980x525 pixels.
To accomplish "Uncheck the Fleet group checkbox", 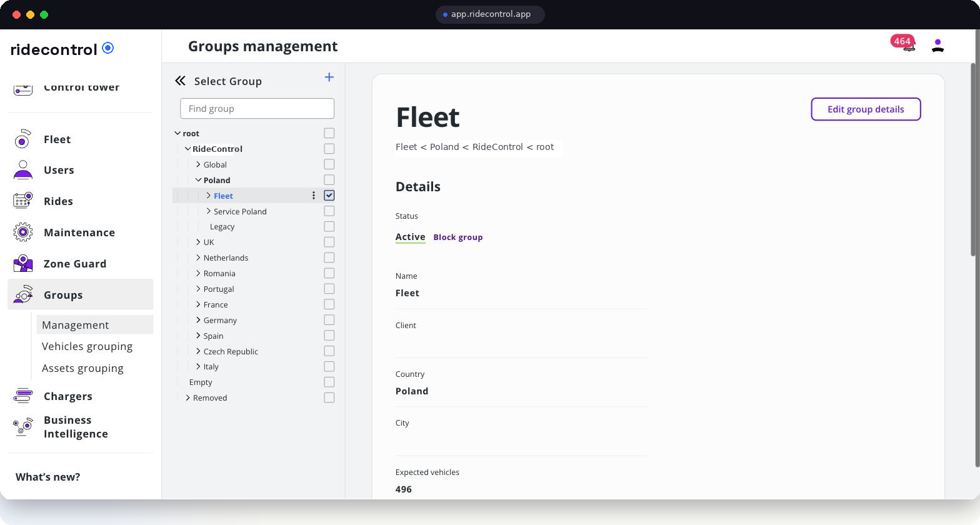I will tap(329, 196).
